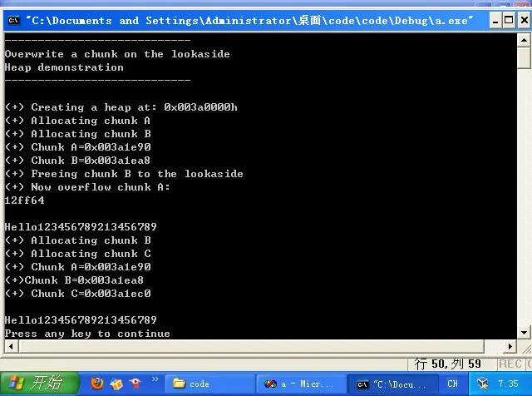Maximize the console window
This screenshot has width=532, height=396.
coord(509,21)
